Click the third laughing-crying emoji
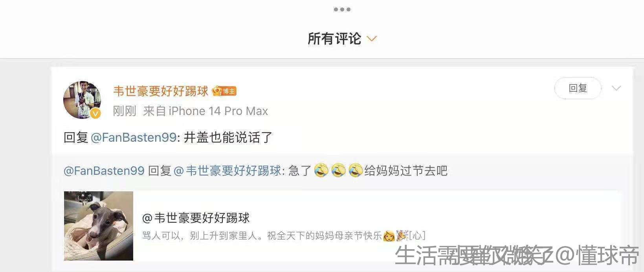The width and height of the screenshot is (644, 272). pyautogui.click(x=355, y=170)
